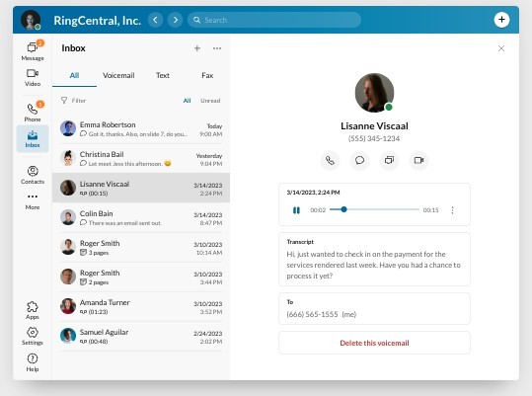Close the Lisanne Viscaal detail panel
Viewport: 532px width, 396px height.
pyautogui.click(x=501, y=48)
